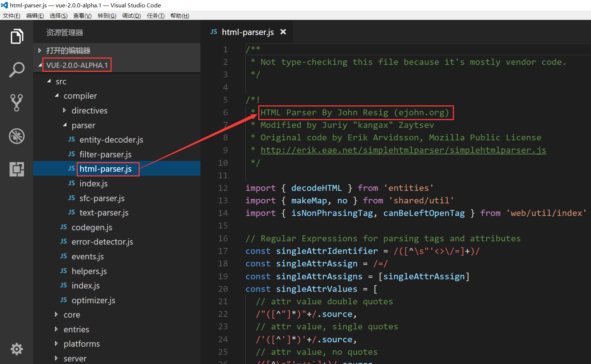Open the Search view icon
This screenshot has width=591, height=364.
pos(17,70)
